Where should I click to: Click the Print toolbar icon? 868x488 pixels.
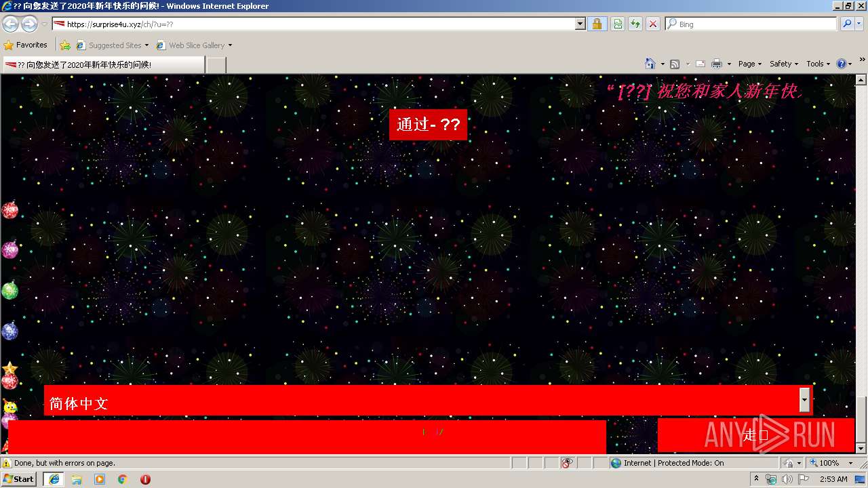pos(717,64)
